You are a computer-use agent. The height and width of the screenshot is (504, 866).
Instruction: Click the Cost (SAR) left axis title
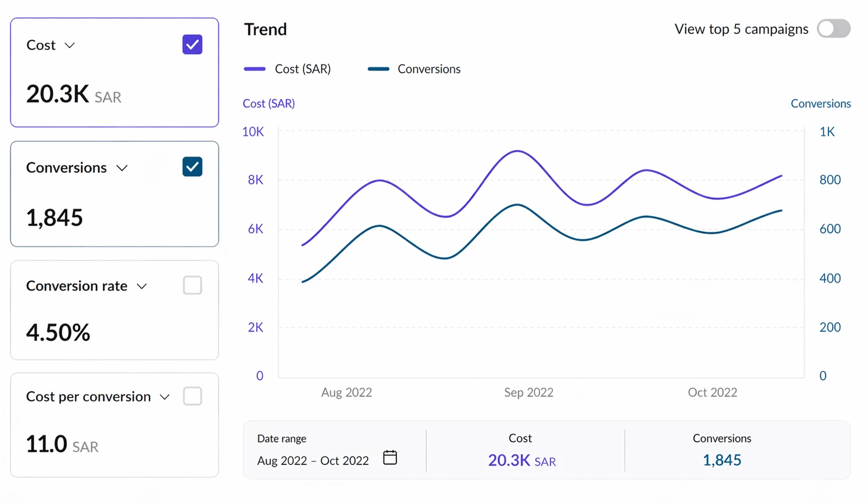[269, 103]
